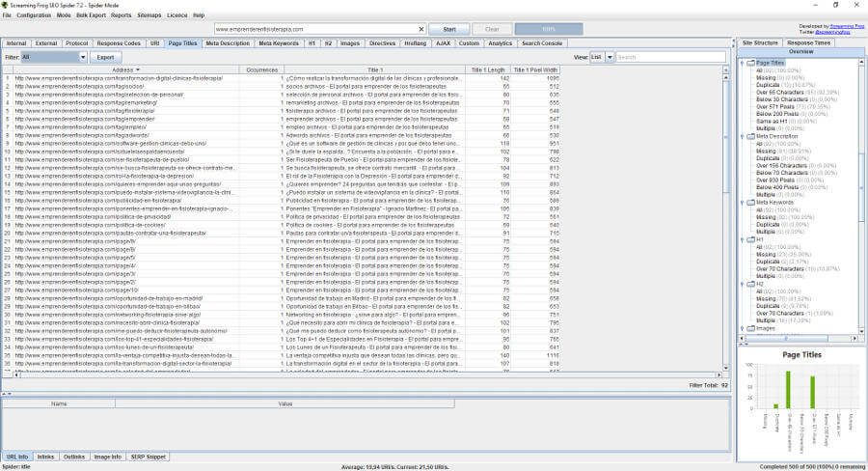Screen dimensions: 868x471
Task: Click the Start crawl button
Action: [x=449, y=29]
